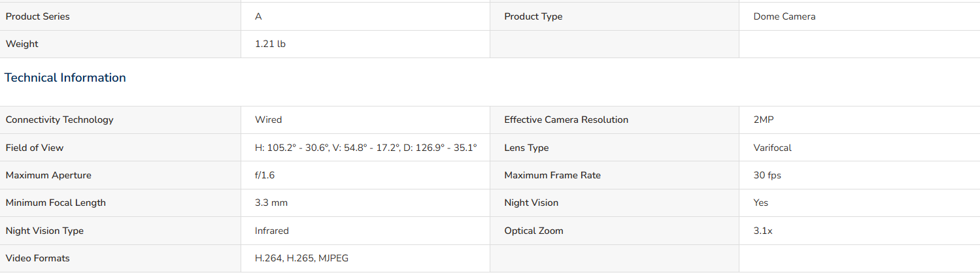Click the Technical Information heading
The width and height of the screenshot is (980, 279).
[65, 78]
